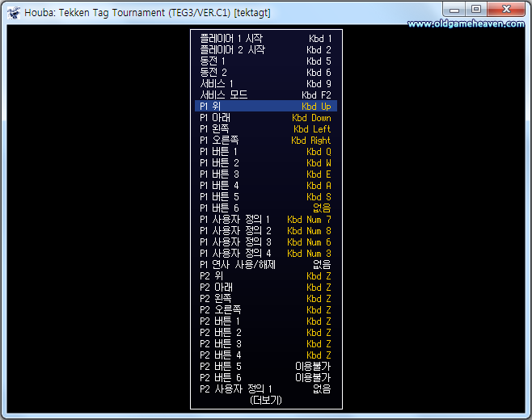Select 'P2 사용자 정의 1' row
The height and width of the screenshot is (420, 532).
point(266,389)
